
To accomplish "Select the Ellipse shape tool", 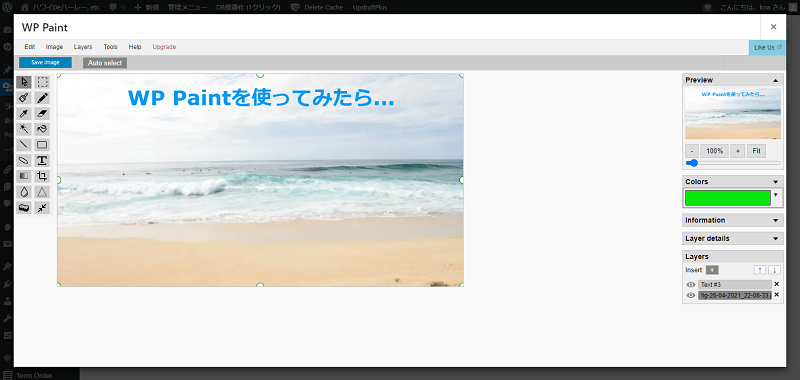I will pos(24,161).
